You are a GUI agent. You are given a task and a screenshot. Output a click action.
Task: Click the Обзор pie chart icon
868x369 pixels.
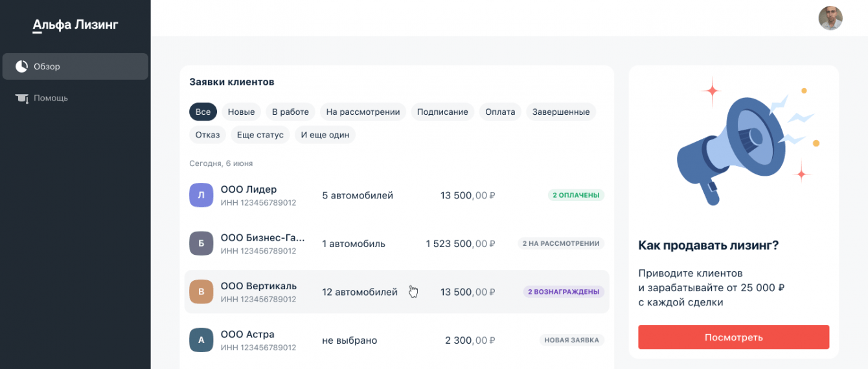(21, 66)
